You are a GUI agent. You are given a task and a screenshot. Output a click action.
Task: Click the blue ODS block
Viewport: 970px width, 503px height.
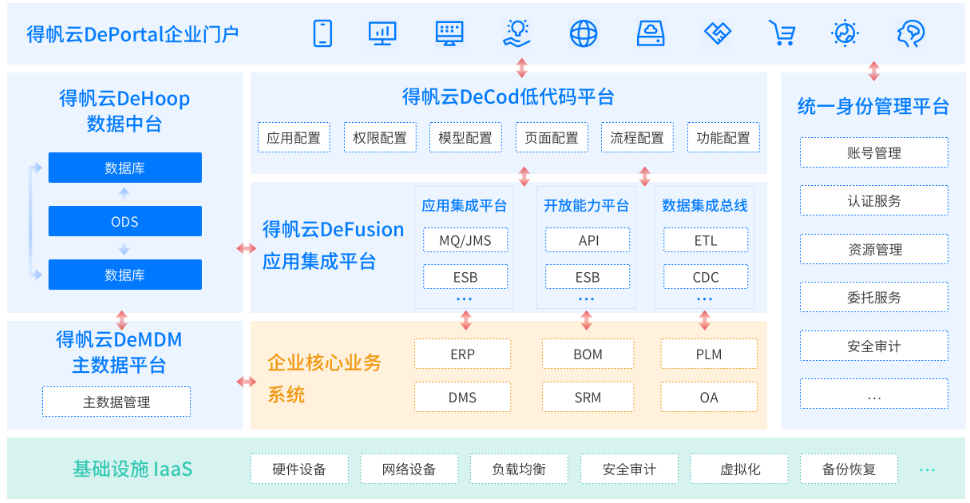point(125,221)
